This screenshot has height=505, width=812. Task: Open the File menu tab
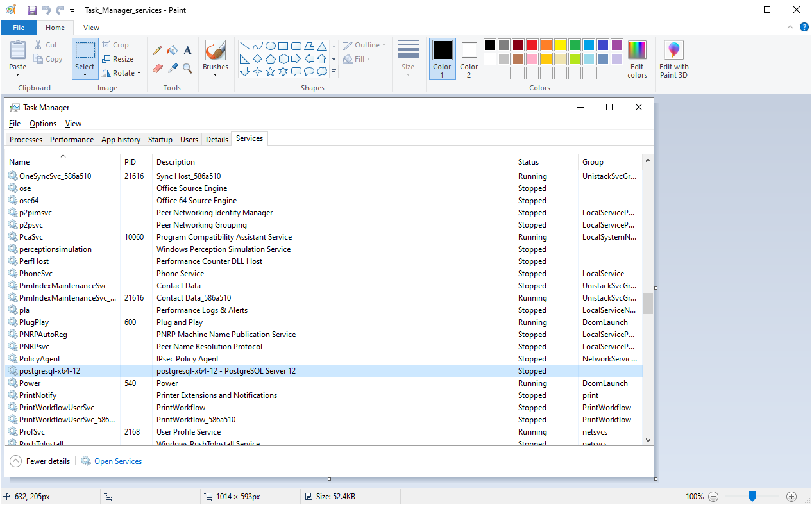click(x=19, y=28)
